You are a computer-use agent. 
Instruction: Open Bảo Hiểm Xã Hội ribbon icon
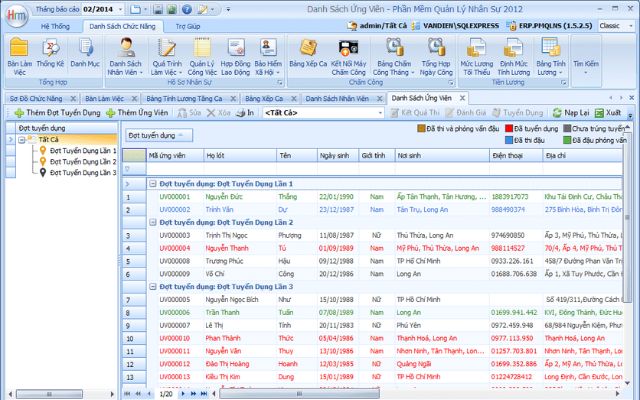point(268,56)
